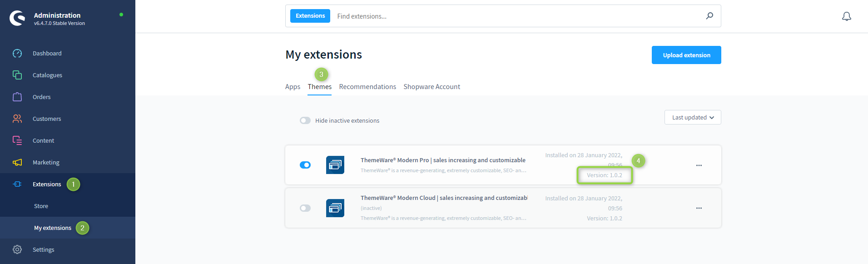Viewport: 868px width, 264px height.
Task: Click the Extensions search filter tag
Action: coord(310,16)
